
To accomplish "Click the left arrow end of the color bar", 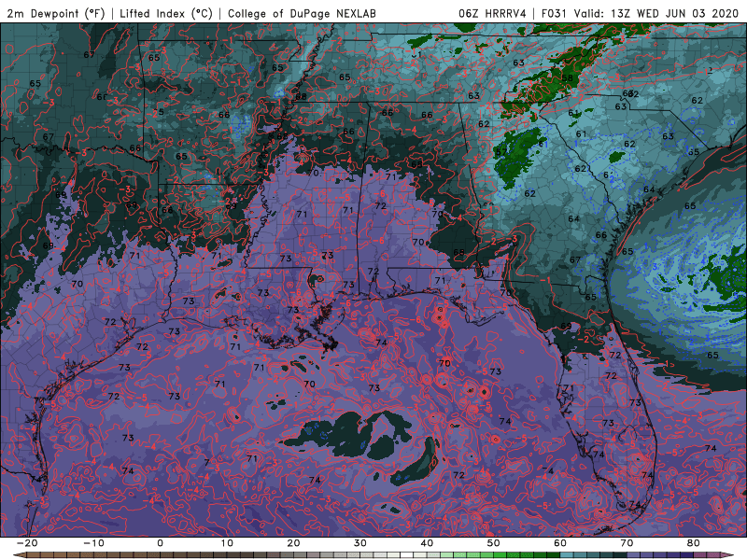I will tap(18, 555).
